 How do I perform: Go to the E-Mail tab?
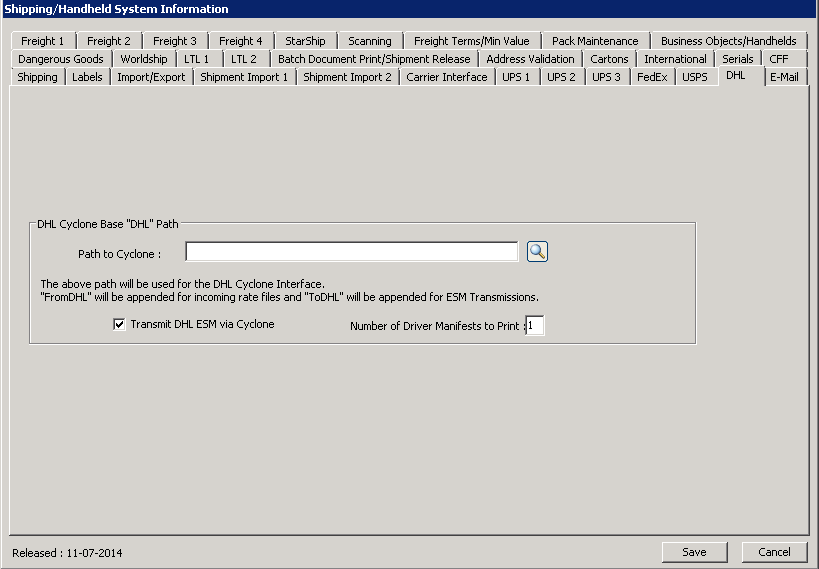784,77
